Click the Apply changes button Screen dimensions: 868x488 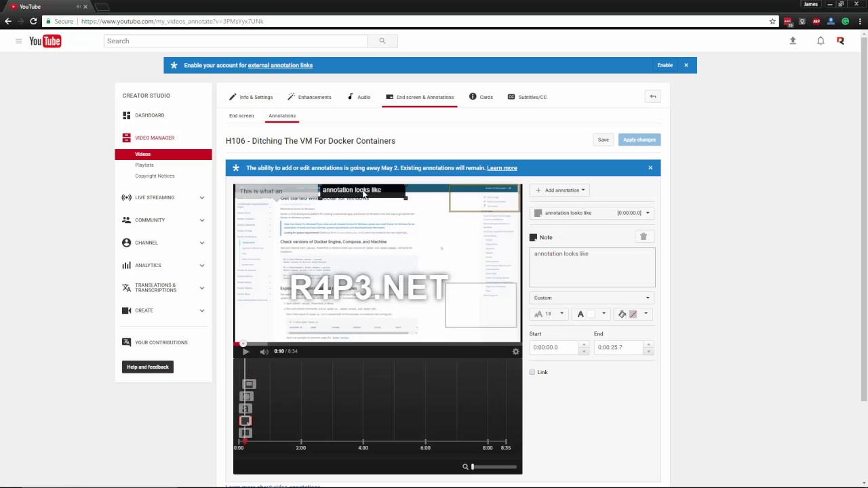click(x=639, y=140)
